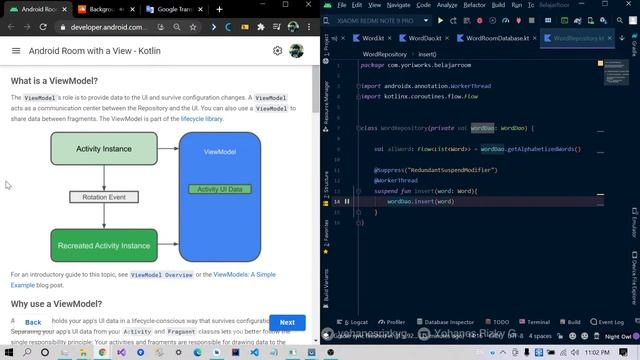Open Windows taskbar search
The width and height of the screenshot is (640, 360).
click(x=27, y=352)
